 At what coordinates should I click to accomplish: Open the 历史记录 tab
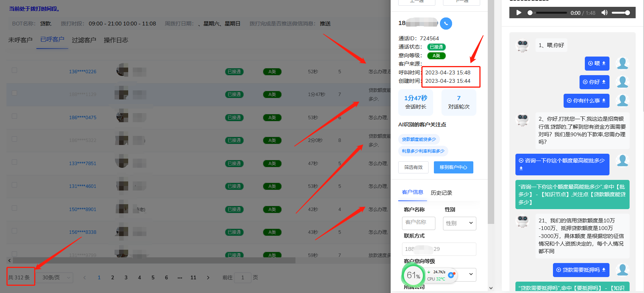tap(441, 193)
